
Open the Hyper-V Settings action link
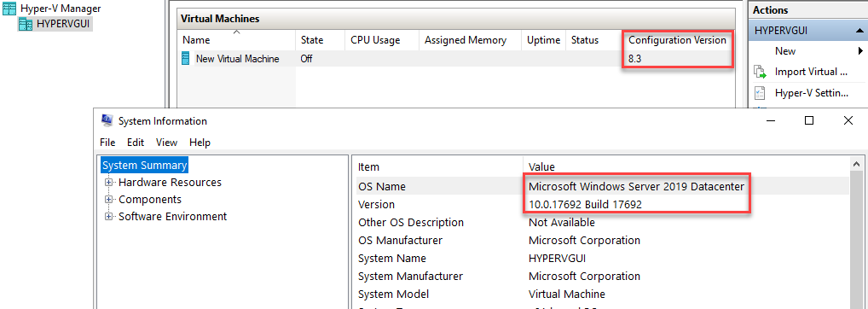point(811,93)
